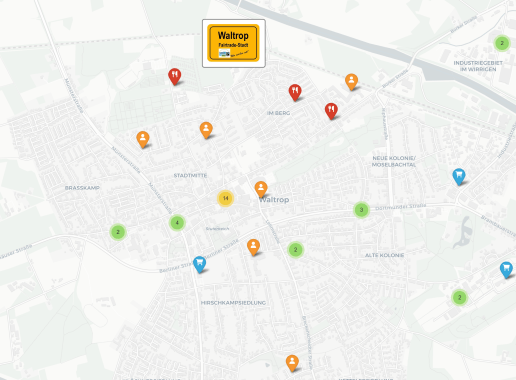The height and width of the screenshot is (380, 516).
Task: Click the IM BERG district label
Action: point(278,113)
